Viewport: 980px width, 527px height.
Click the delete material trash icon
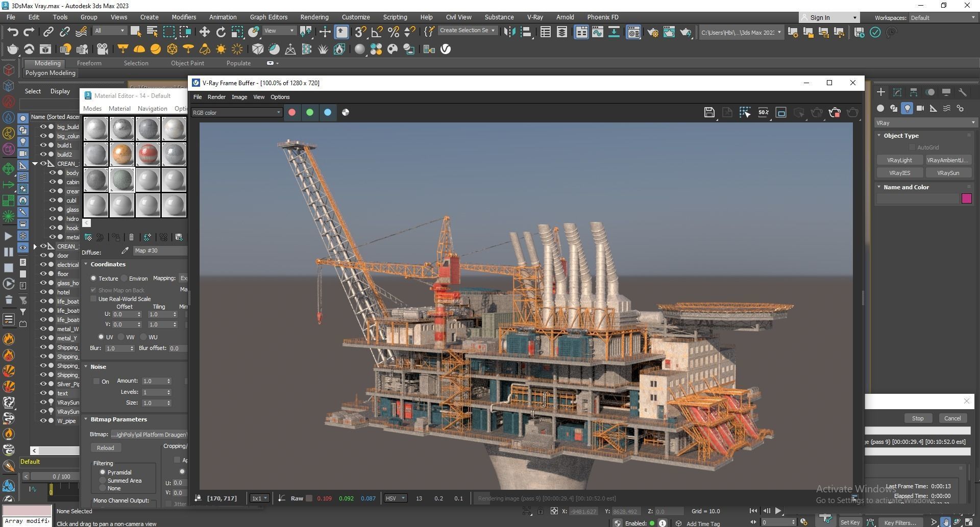(131, 237)
